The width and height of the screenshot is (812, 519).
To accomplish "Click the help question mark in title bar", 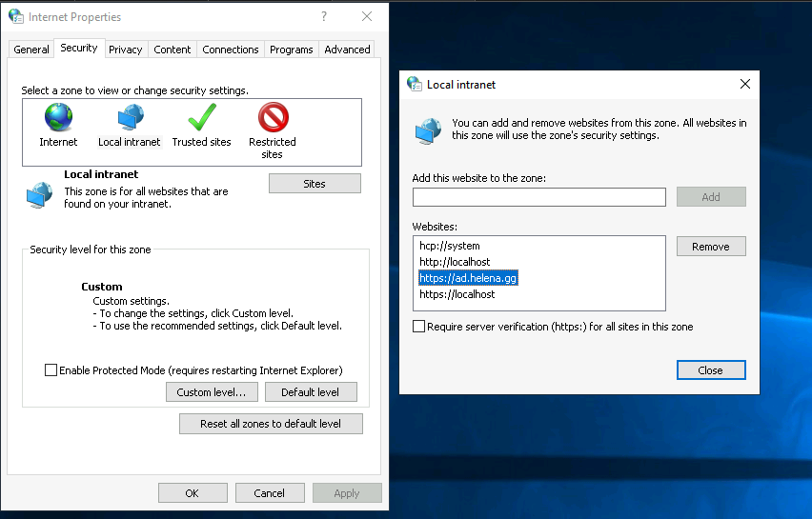I will (324, 16).
